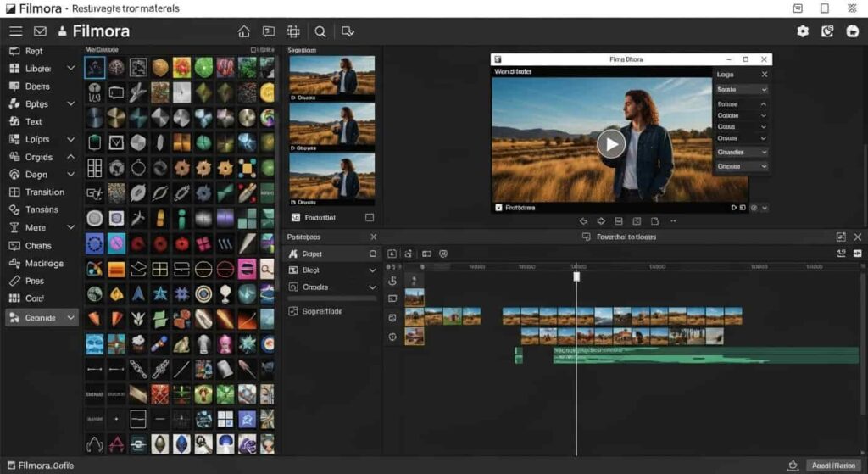Open the hamburger menu in the top bar
The width and height of the screenshot is (868, 474).
tap(15, 31)
